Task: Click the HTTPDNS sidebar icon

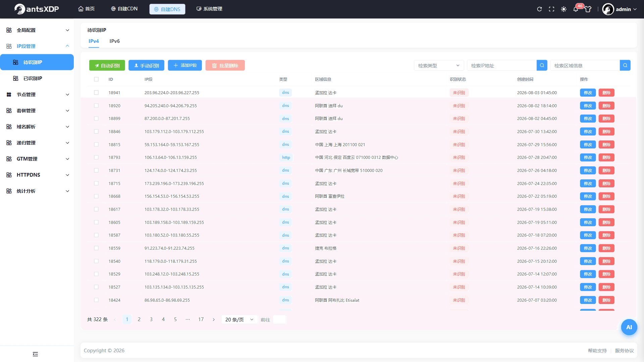Action: pyautogui.click(x=9, y=175)
